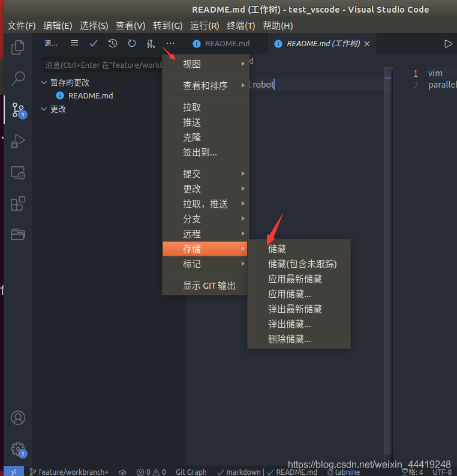Viewport: 457px width, 476px height.
Task: Click feature/workbranch+ branch in status bar
Action: (69, 472)
